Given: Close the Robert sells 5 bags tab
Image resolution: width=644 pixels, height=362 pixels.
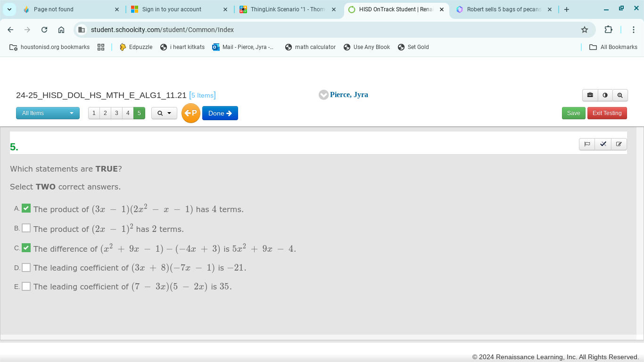Looking at the screenshot, I should (550, 9).
